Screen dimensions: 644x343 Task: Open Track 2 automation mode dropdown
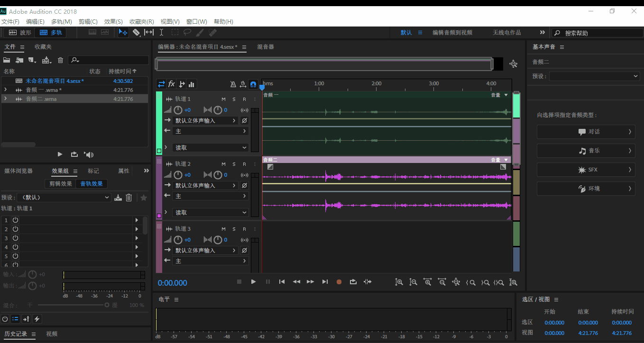[211, 212]
